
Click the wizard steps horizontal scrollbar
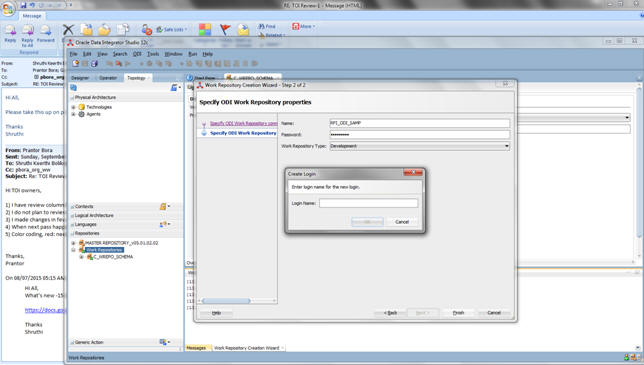[226, 301]
